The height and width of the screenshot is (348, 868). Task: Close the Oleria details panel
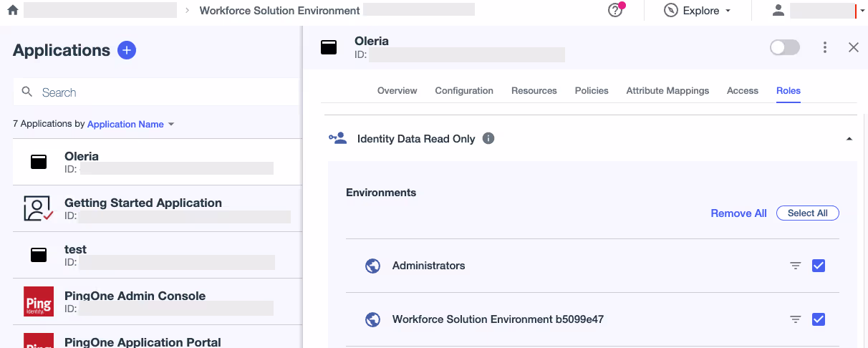[853, 47]
